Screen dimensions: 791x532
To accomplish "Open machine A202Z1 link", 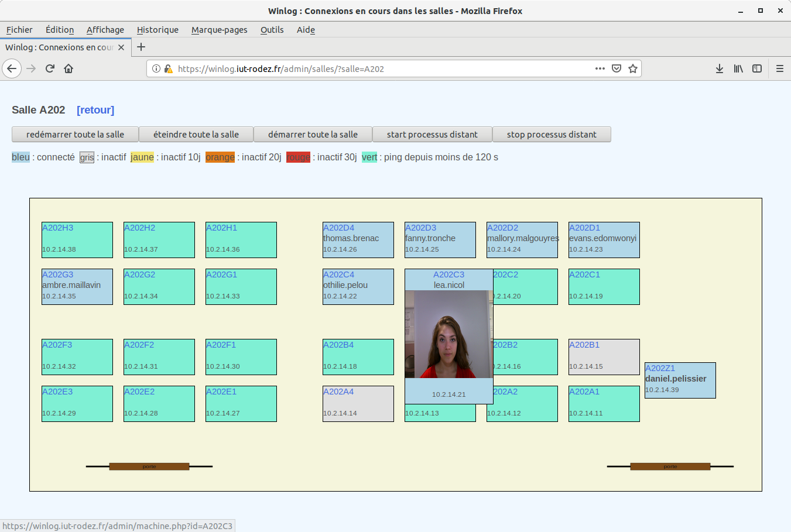I will pyautogui.click(x=660, y=368).
